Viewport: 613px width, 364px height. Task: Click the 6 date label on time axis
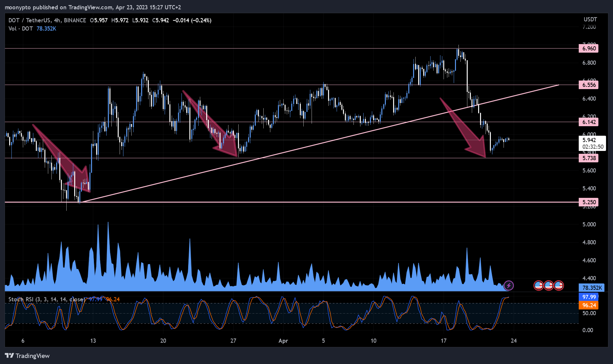tap(23, 341)
